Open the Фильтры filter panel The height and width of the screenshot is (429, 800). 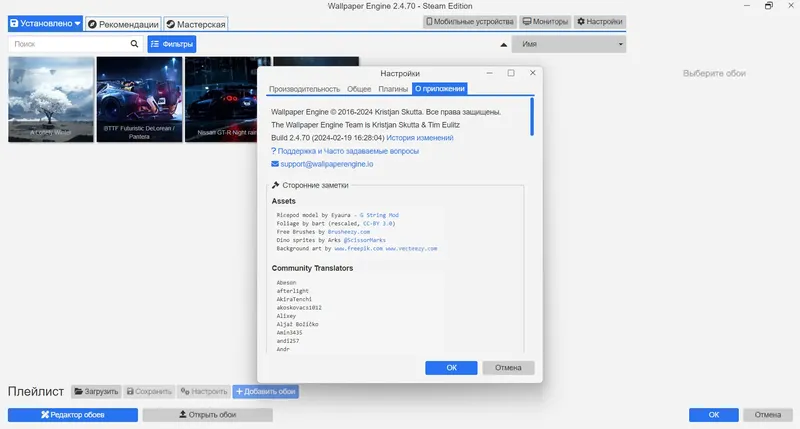172,44
